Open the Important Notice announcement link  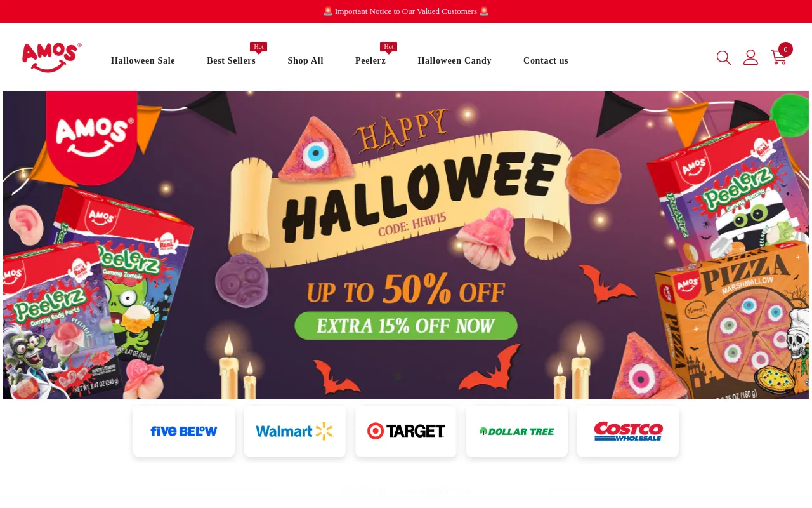(406, 11)
